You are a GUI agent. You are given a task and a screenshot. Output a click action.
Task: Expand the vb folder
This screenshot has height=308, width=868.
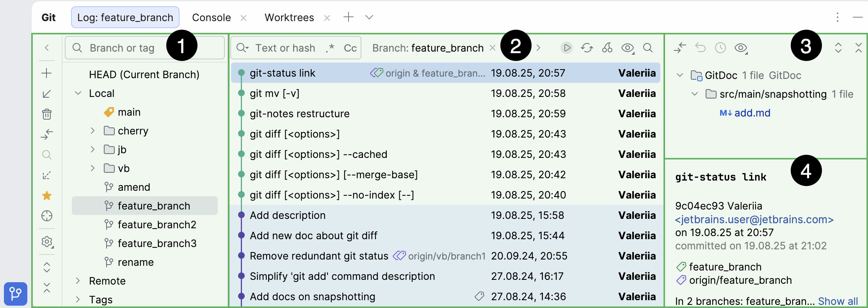click(92, 168)
